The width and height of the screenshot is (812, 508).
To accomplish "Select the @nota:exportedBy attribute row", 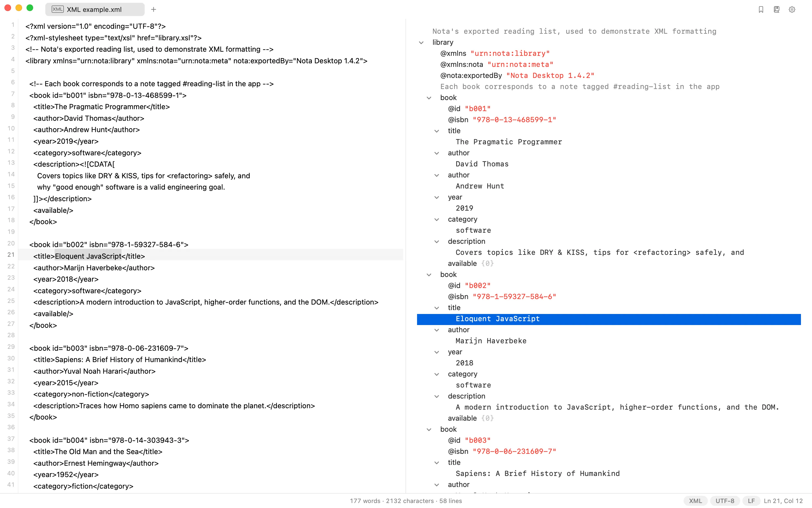I will pyautogui.click(x=608, y=76).
